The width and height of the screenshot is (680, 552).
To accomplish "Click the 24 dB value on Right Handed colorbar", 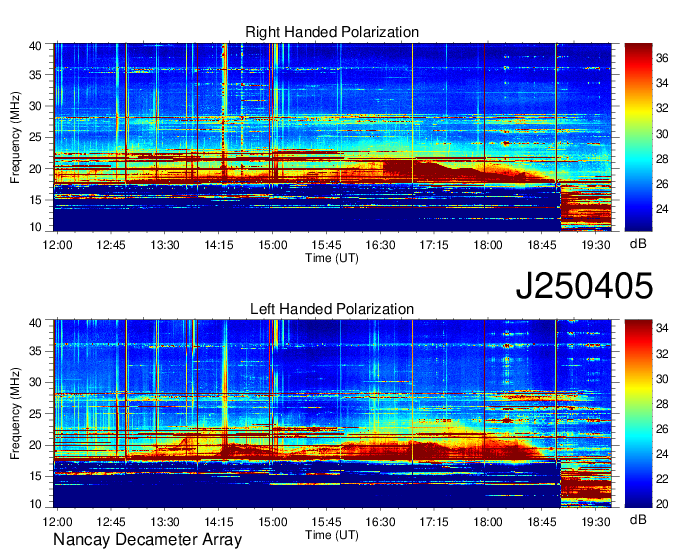I will pos(663,209).
